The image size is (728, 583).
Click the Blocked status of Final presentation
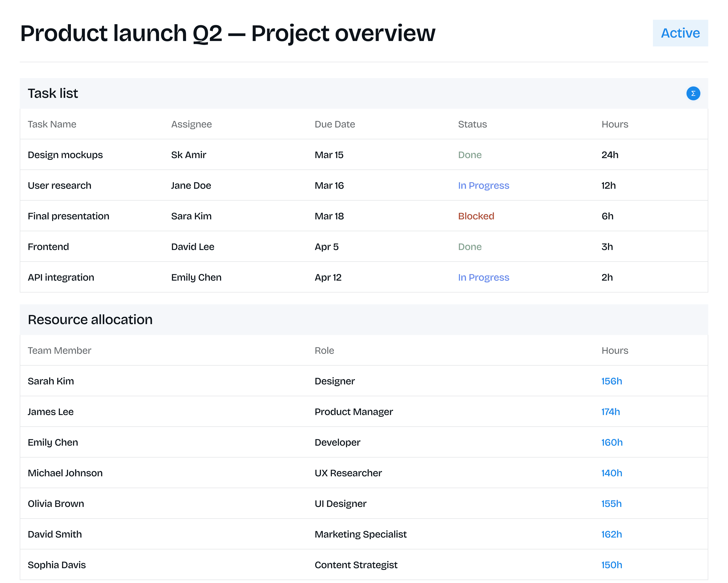(476, 216)
